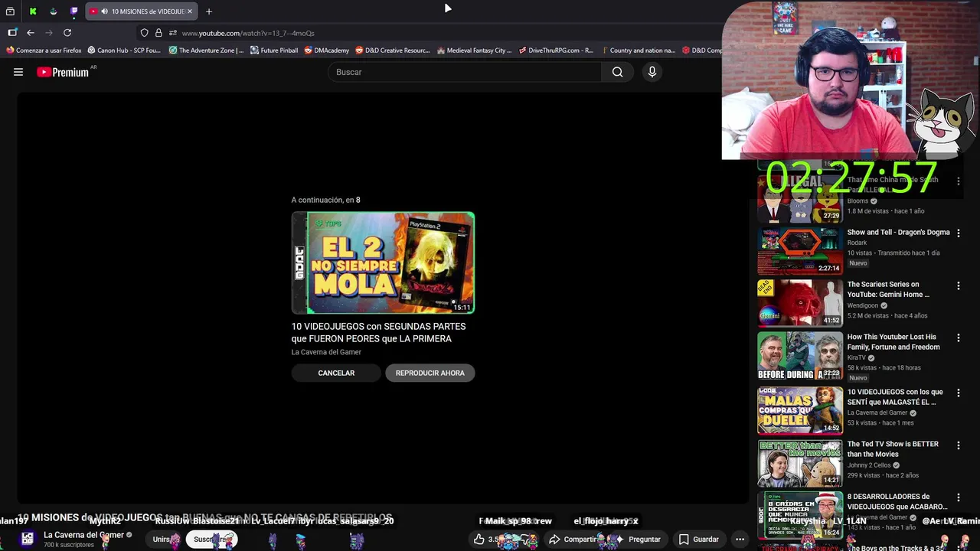Save video with Guardar bookmark button
The image size is (980, 551).
(x=698, y=539)
